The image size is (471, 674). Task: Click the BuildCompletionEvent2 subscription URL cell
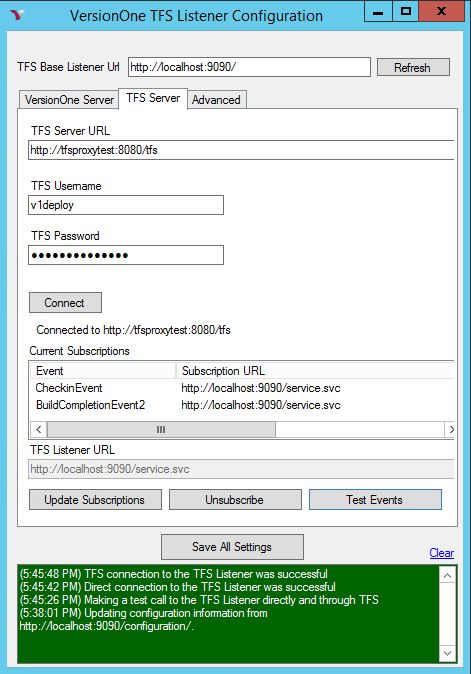coord(261,405)
